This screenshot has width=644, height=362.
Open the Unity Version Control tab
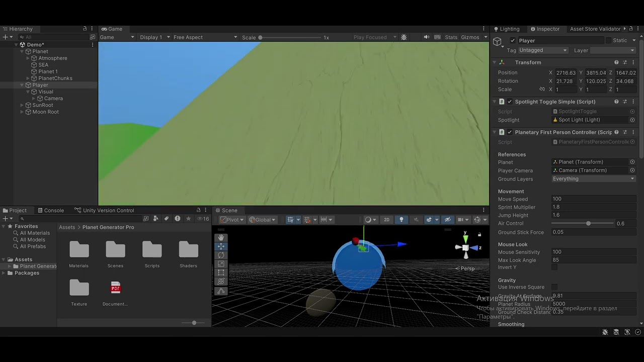tap(105, 210)
